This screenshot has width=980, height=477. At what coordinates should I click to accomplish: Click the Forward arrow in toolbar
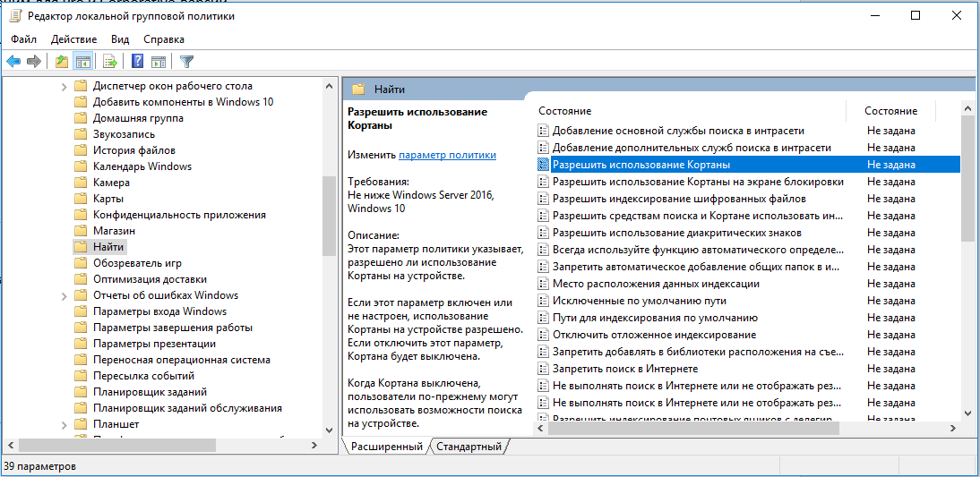tap(34, 62)
